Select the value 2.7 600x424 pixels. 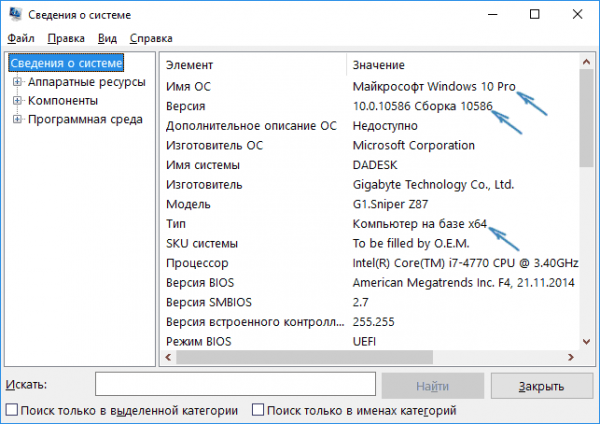[x=360, y=302]
